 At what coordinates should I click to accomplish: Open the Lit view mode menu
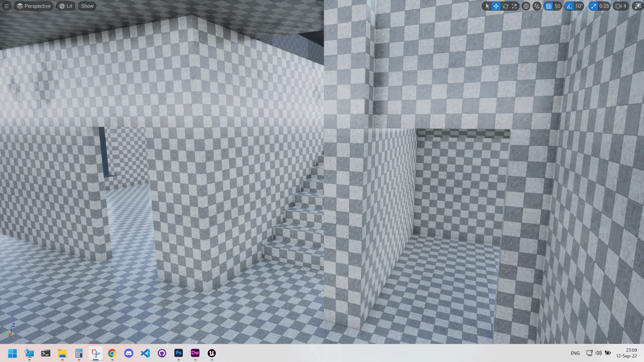pos(66,6)
